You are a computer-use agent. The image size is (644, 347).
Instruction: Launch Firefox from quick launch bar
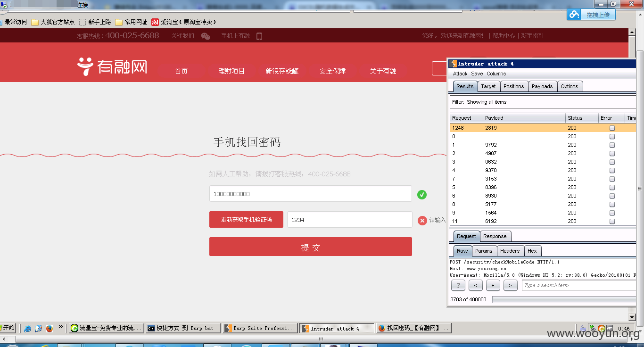50,328
